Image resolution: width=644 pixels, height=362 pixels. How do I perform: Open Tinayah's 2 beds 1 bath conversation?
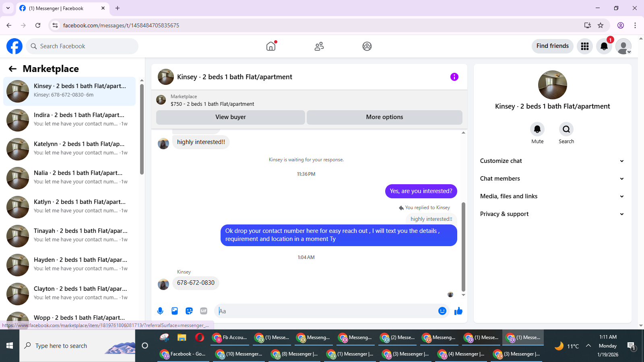[x=69, y=236]
